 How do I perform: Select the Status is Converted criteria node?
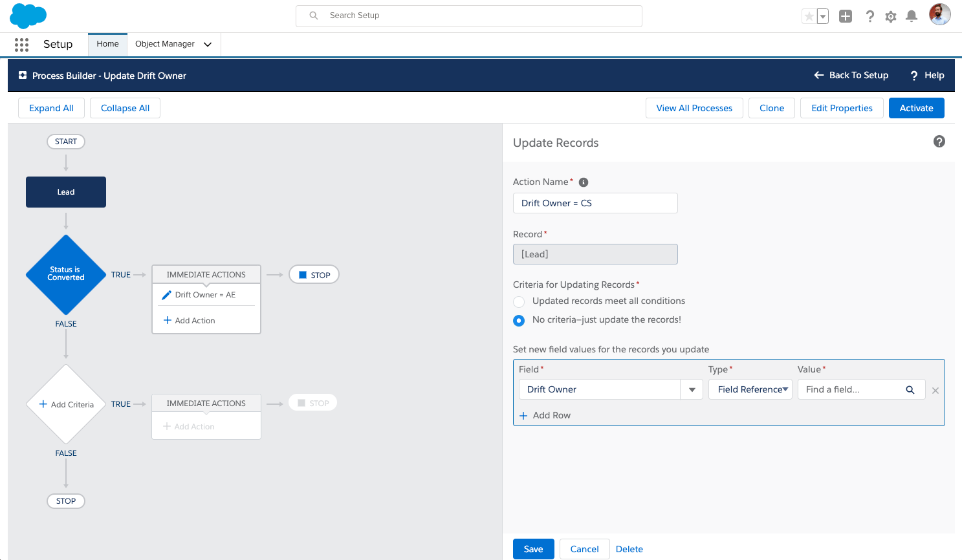pyautogui.click(x=66, y=274)
